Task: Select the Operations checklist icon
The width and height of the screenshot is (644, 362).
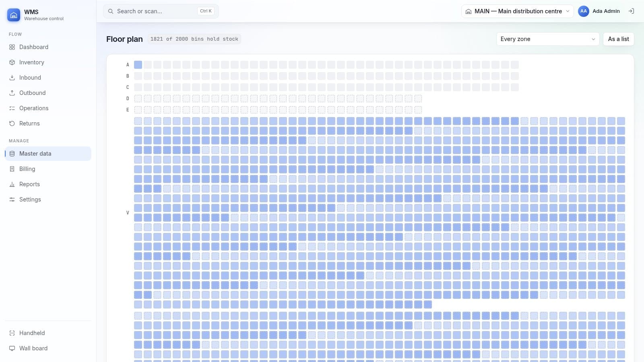Action: coord(12,108)
